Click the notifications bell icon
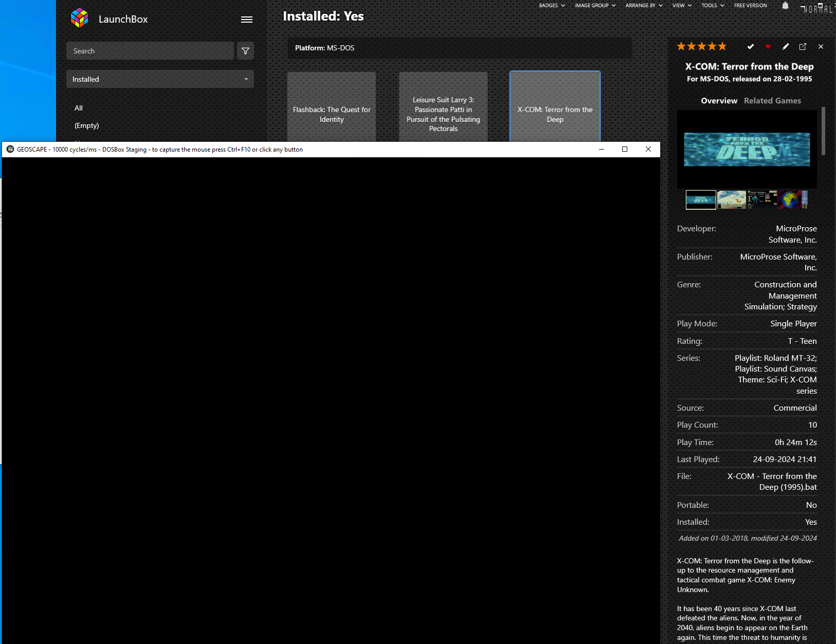Image resolution: width=836 pixels, height=644 pixels. point(785,6)
